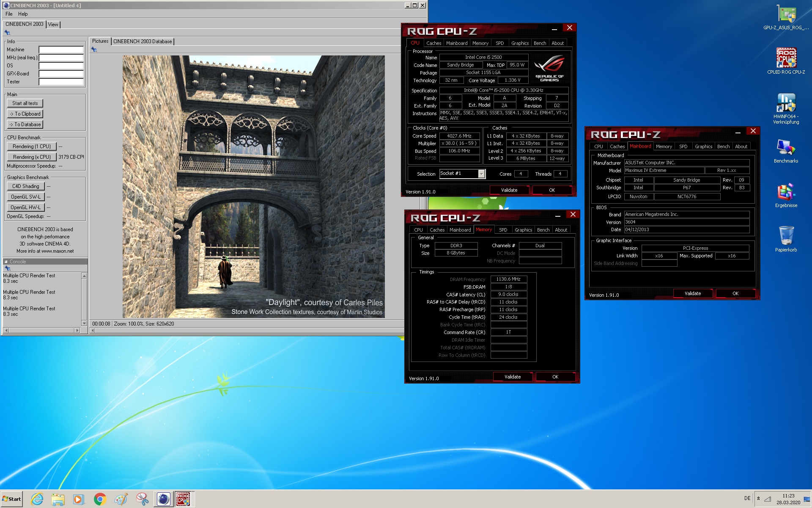
Task: Open Paint taskbar icon
Action: (x=121, y=499)
